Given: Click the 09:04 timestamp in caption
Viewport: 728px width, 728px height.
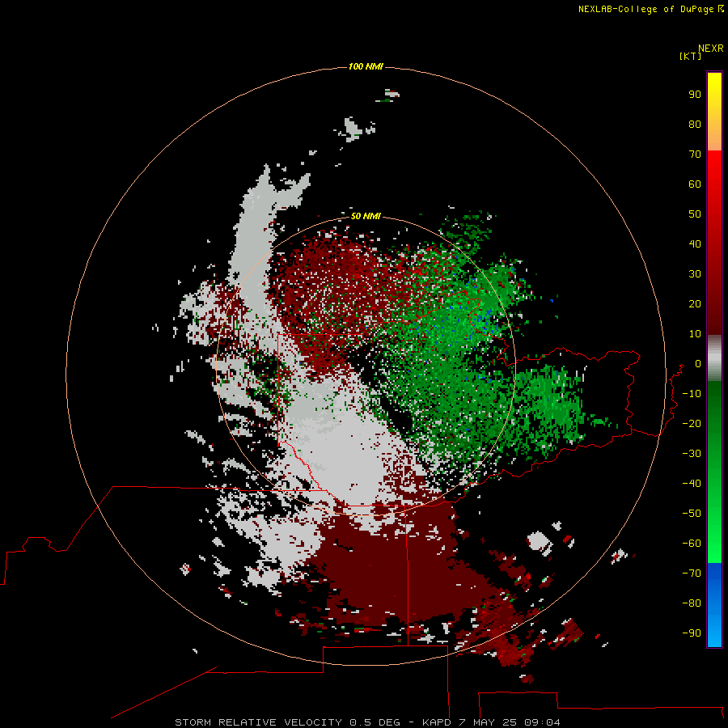Looking at the screenshot, I should pyautogui.click(x=542, y=722).
